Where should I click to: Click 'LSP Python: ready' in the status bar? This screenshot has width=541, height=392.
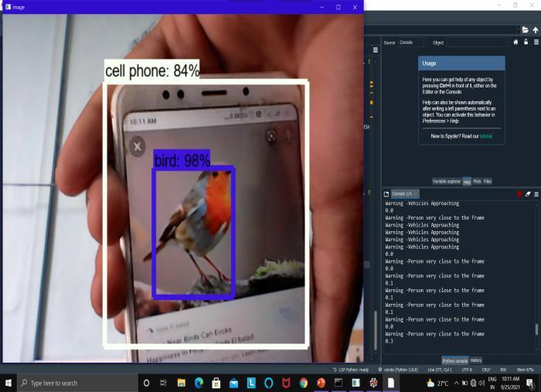pos(351,370)
